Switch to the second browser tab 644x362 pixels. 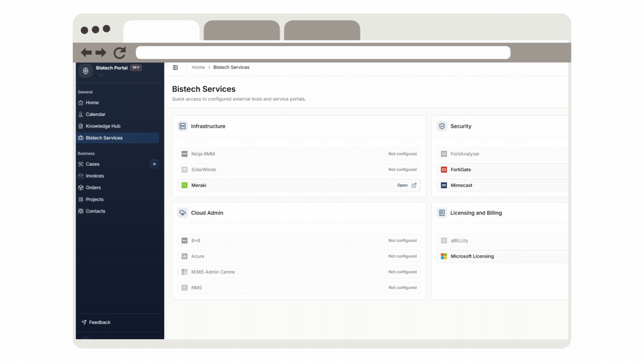[x=241, y=30]
